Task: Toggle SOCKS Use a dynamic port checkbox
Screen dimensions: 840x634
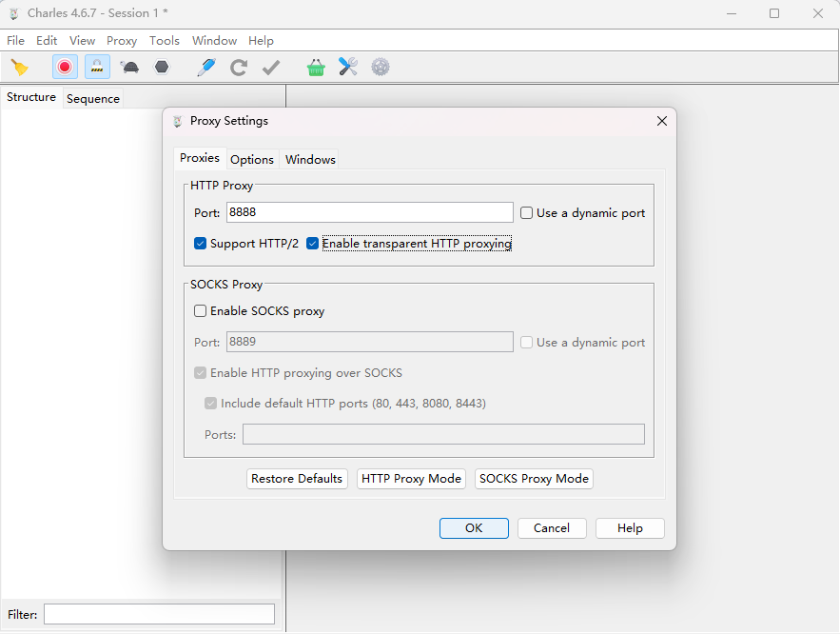Action: pos(527,342)
